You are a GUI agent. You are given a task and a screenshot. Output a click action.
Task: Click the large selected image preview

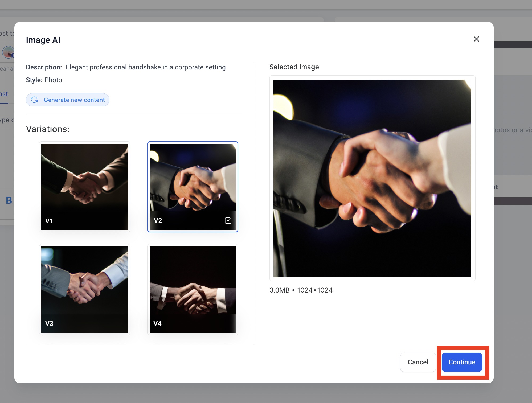click(x=372, y=178)
